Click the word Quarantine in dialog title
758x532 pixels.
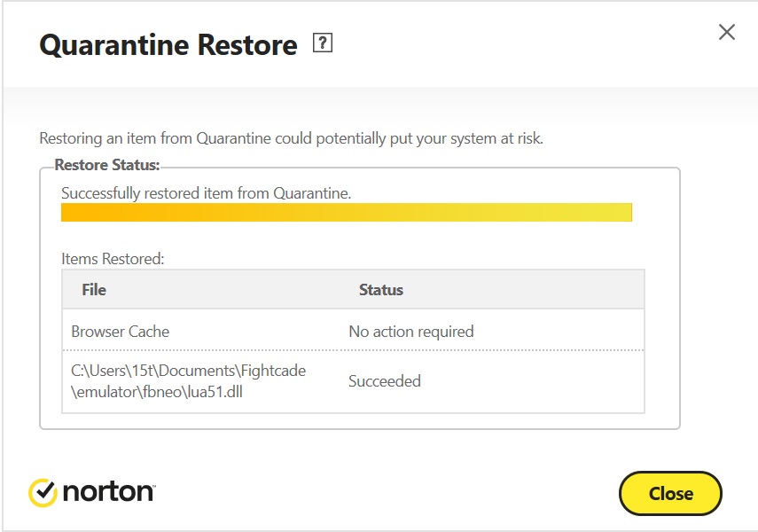pos(114,45)
